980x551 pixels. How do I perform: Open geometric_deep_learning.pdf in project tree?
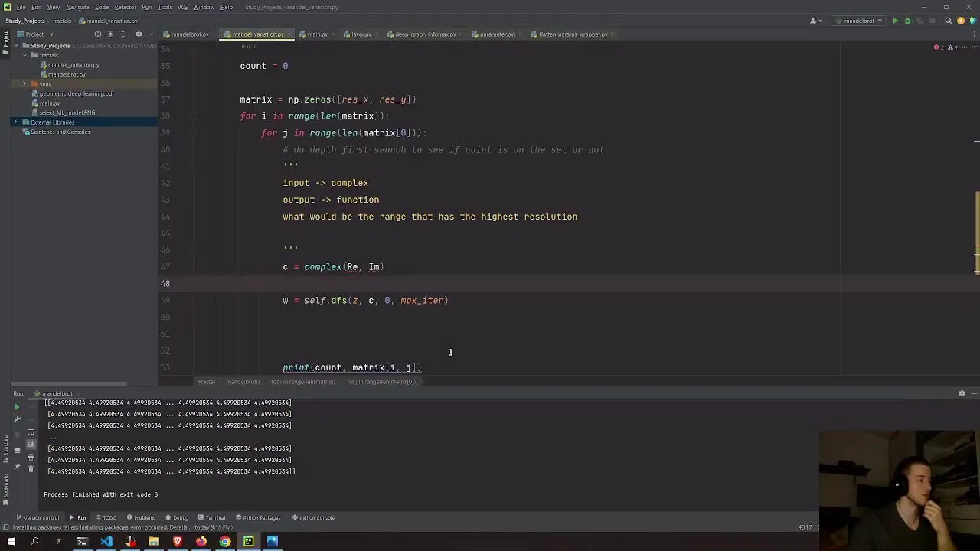pyautogui.click(x=77, y=93)
